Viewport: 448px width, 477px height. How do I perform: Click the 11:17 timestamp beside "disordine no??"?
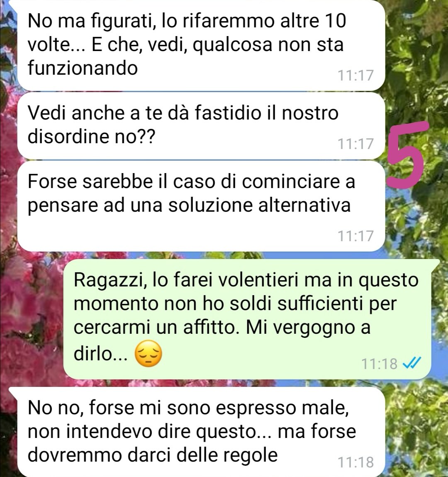tap(355, 144)
